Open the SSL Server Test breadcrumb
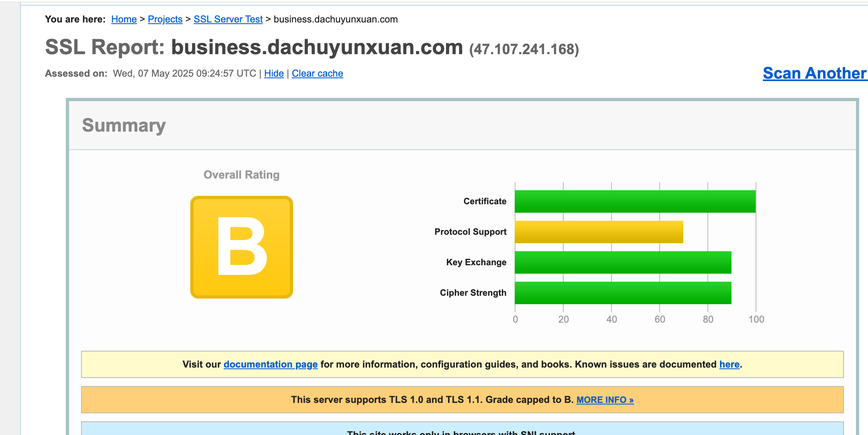The height and width of the screenshot is (435, 868). pyautogui.click(x=228, y=19)
